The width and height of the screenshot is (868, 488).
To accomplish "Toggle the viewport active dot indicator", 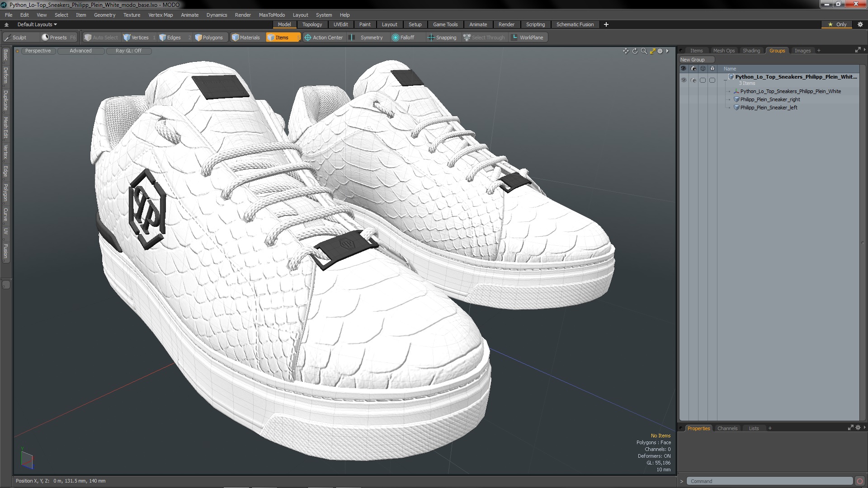I will click(17, 51).
